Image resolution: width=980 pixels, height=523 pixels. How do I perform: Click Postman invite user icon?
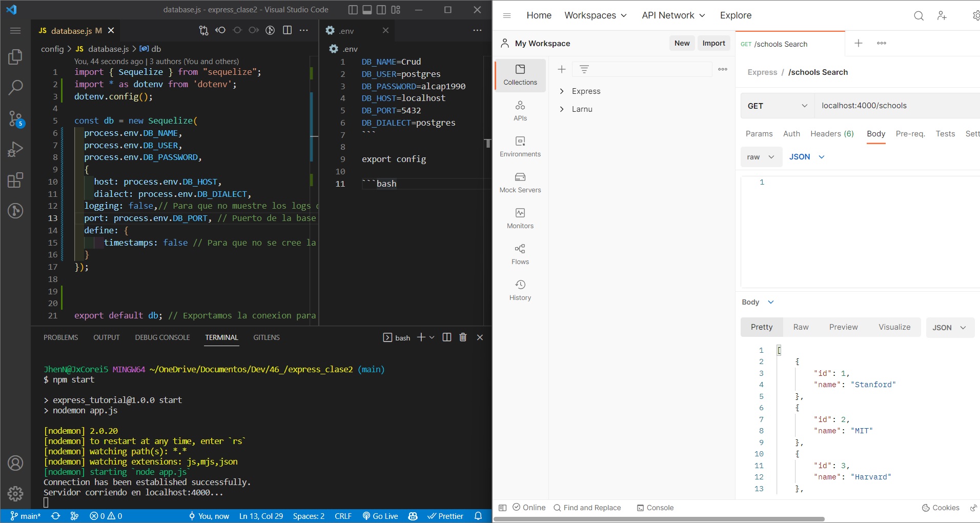pos(942,16)
